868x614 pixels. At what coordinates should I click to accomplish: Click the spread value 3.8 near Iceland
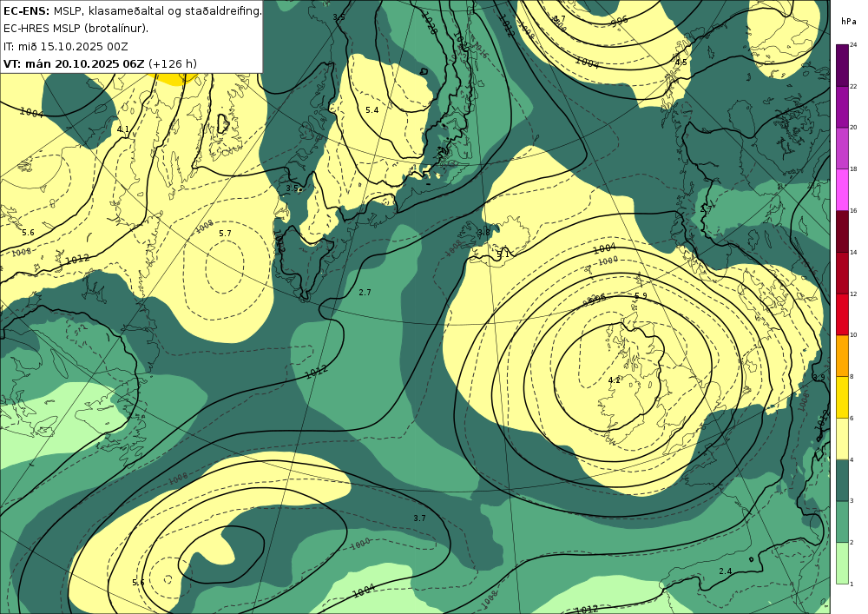(x=483, y=233)
